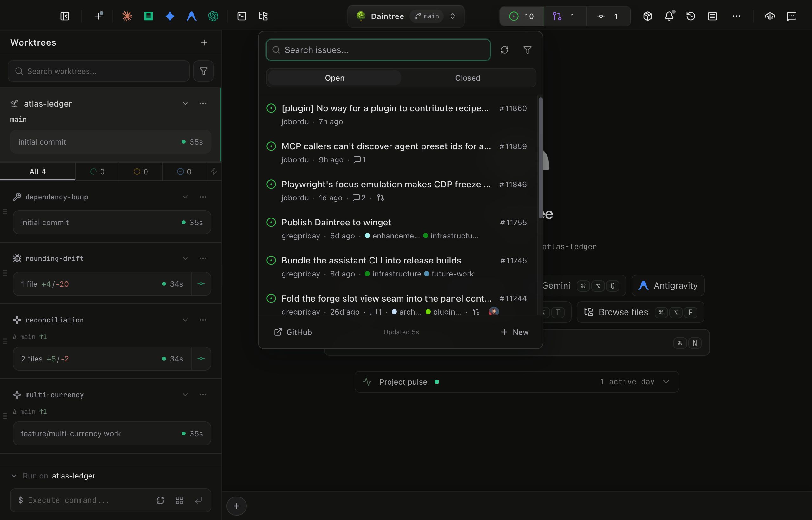Open the issues counter showing 10

pyautogui.click(x=521, y=16)
